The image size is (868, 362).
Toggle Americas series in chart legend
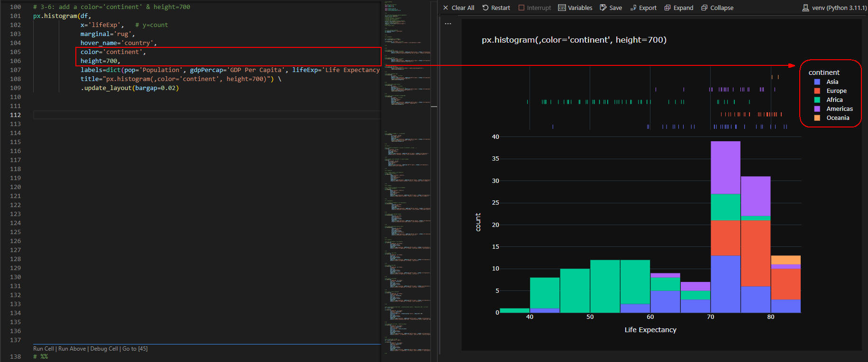coord(840,109)
